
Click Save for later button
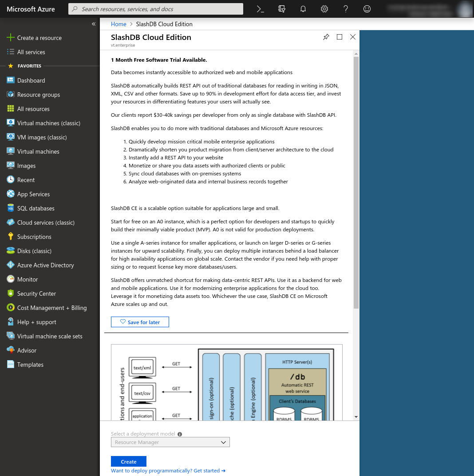[x=140, y=322]
